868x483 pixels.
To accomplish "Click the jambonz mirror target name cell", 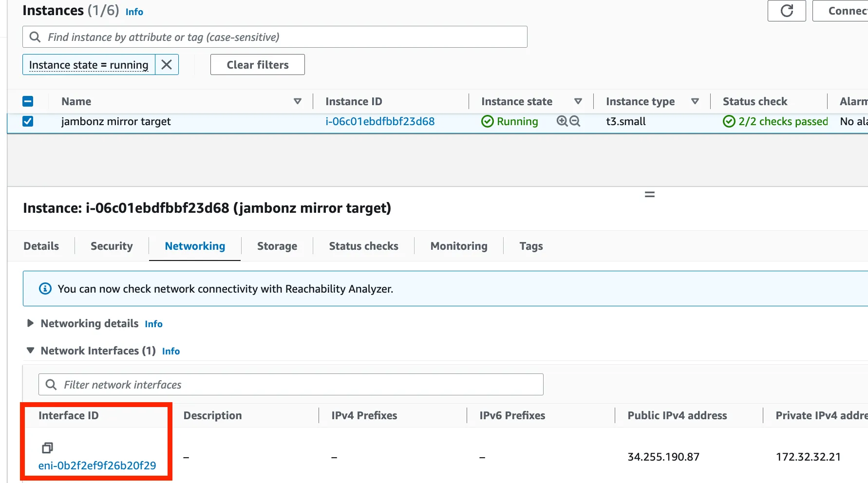I will (x=116, y=121).
